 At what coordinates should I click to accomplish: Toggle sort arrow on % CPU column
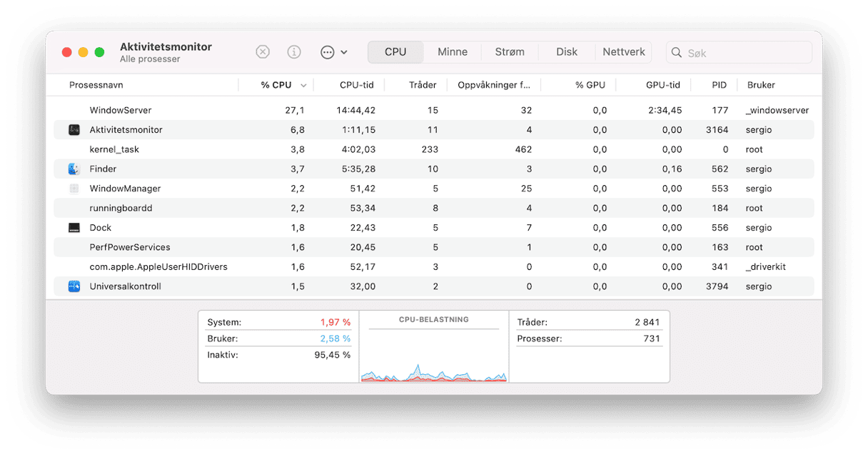pos(303,86)
